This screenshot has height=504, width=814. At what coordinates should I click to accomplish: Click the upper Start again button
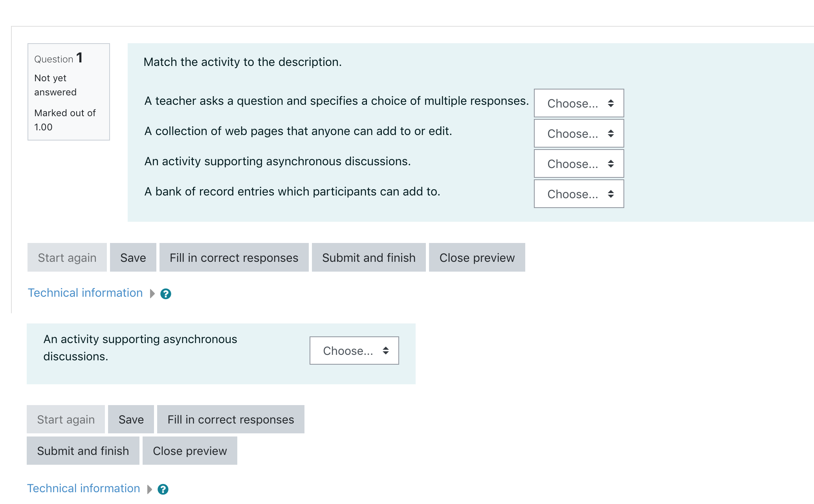67,257
